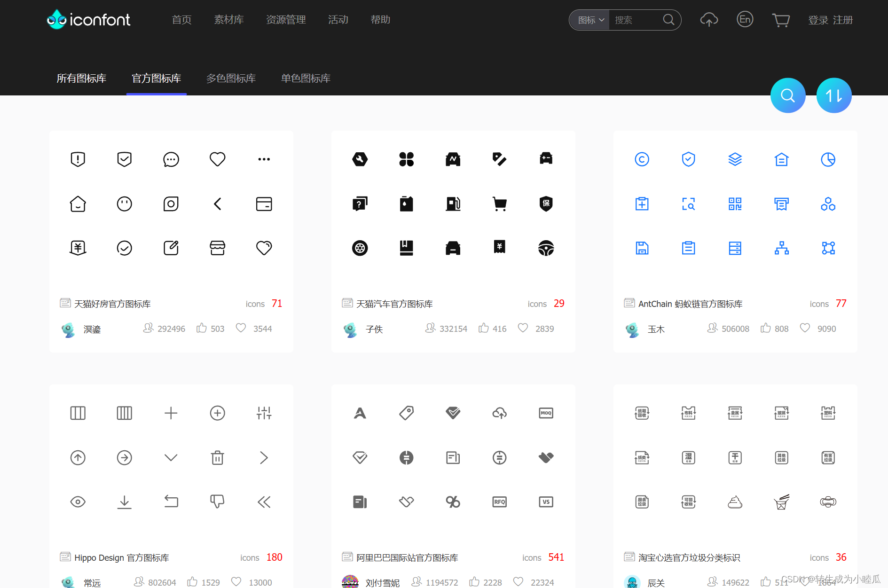This screenshot has height=588, width=888.
Task: Select the download arrow icon in Hippo Design library
Action: 125,502
